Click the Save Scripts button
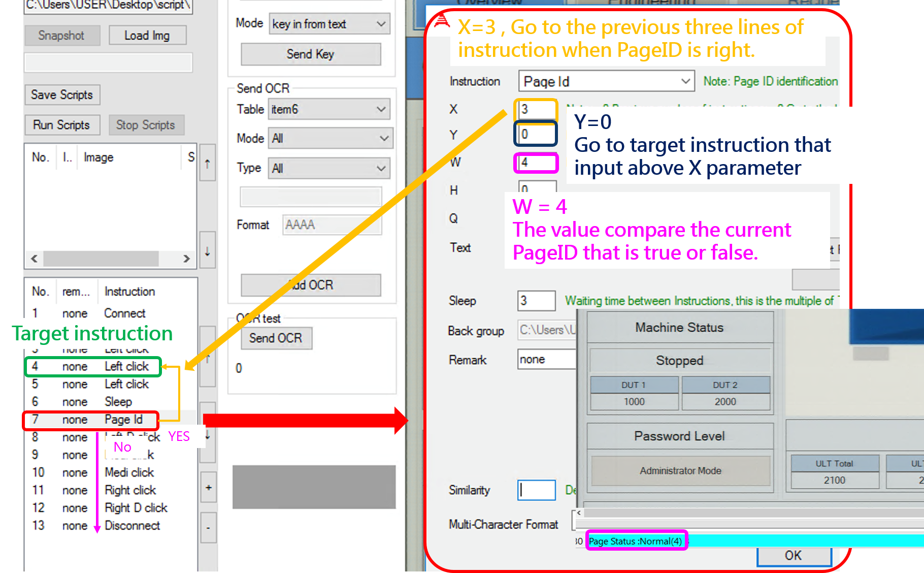Viewport: 924px width, 573px height. tap(62, 95)
